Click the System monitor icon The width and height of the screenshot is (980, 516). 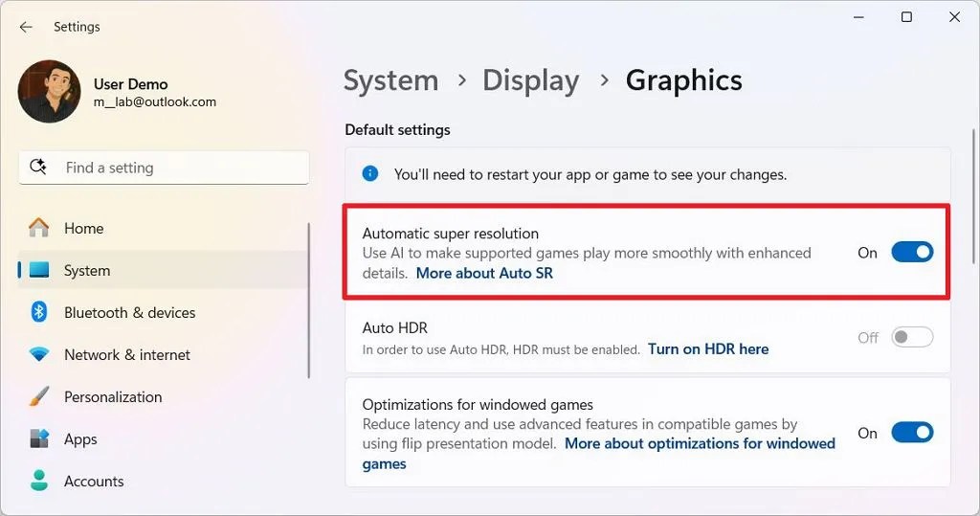(38, 270)
